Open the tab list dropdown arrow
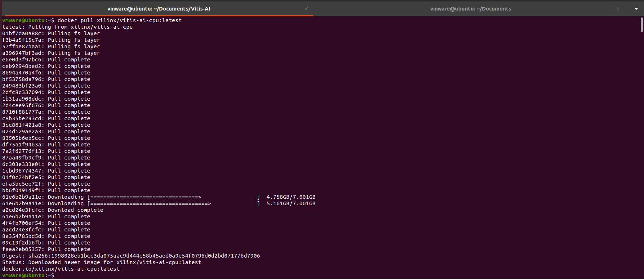644x279 pixels. pos(636,9)
